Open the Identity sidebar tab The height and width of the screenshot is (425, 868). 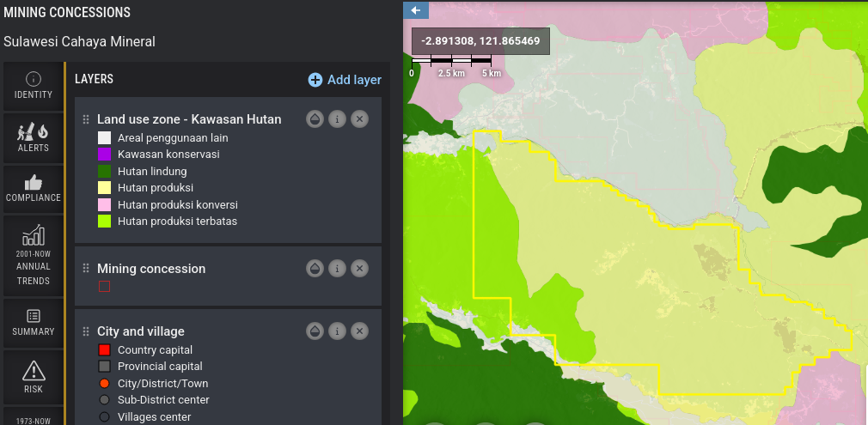tap(34, 87)
